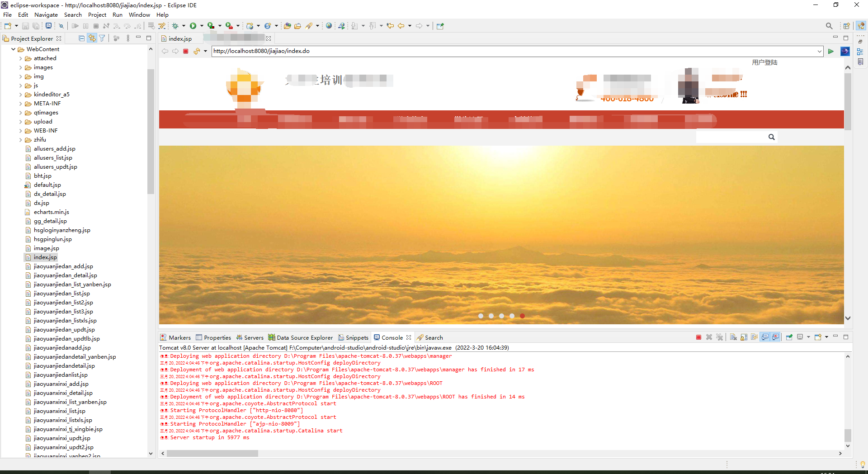Refresh the internal browser page
The height and width of the screenshot is (474, 868).
click(x=197, y=51)
